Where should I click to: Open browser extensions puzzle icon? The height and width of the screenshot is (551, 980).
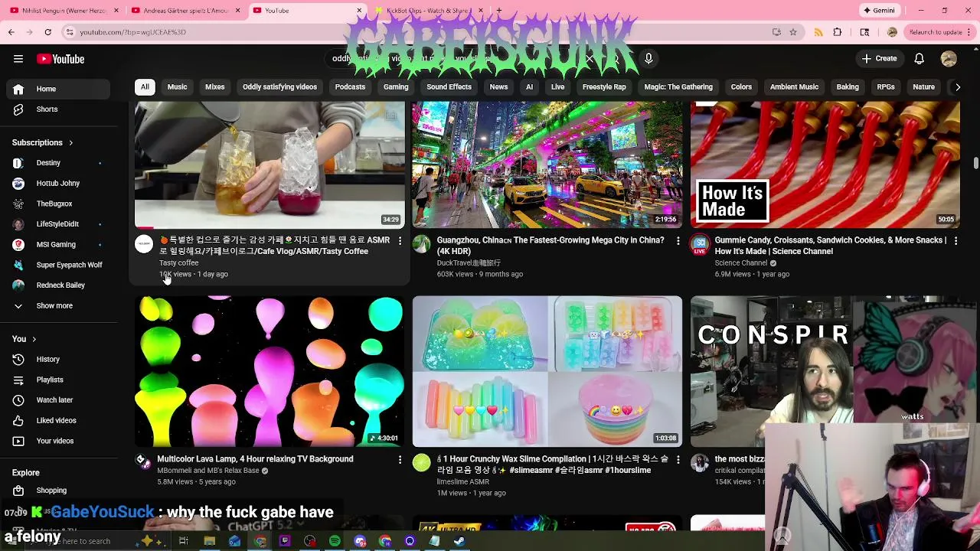pos(838,32)
